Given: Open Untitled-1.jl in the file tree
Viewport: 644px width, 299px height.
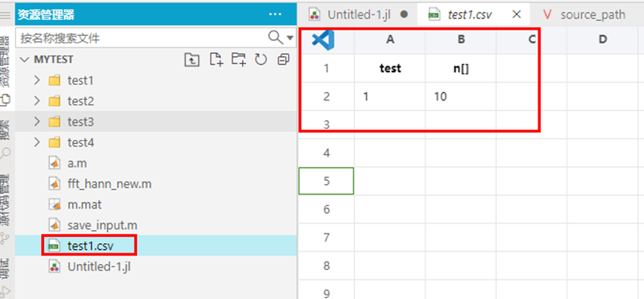Looking at the screenshot, I should (x=156, y=266).
